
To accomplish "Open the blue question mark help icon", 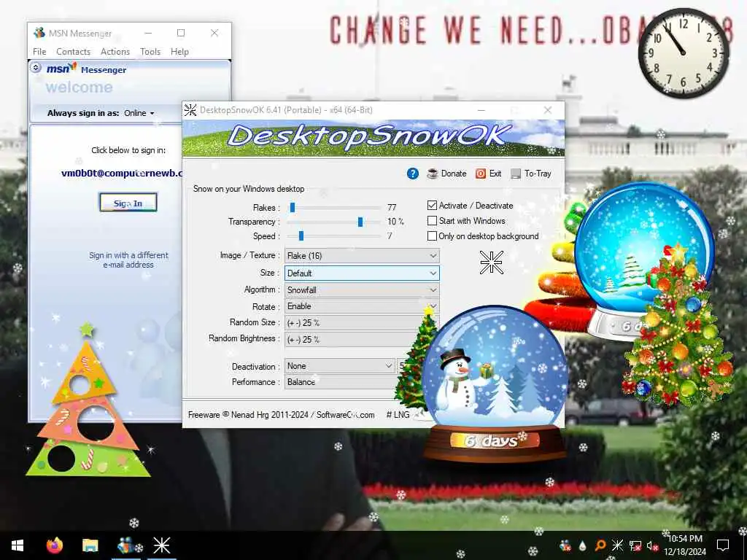I will pos(413,174).
